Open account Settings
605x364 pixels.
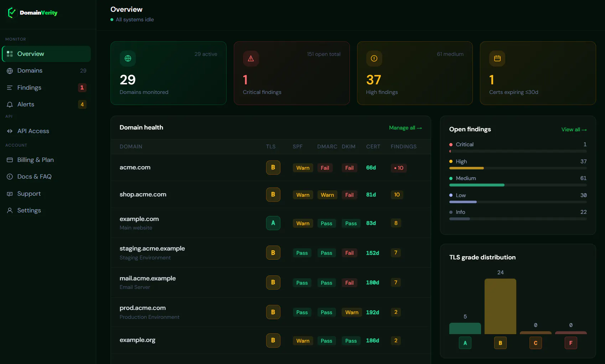(46, 211)
